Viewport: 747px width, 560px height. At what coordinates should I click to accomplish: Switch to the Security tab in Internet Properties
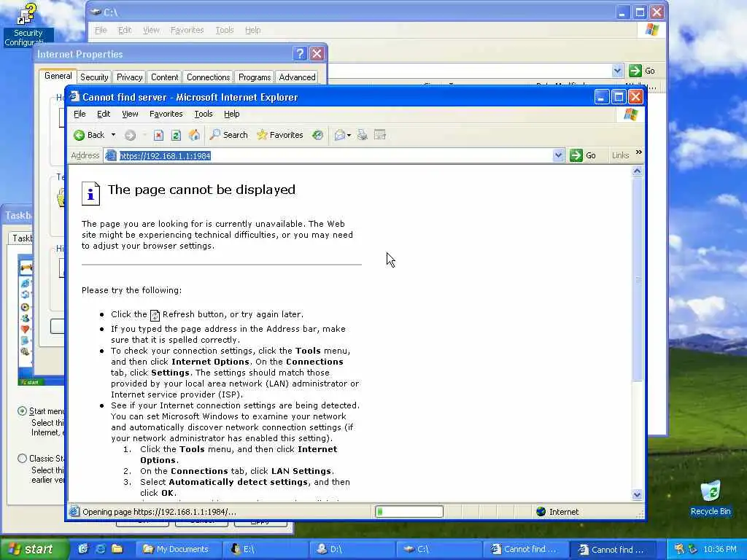94,77
